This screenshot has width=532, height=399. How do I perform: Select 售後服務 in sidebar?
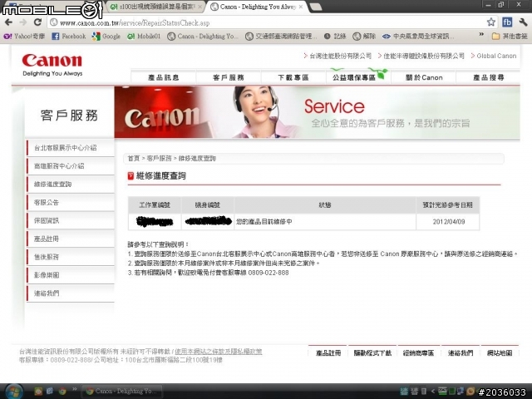[x=70, y=257]
